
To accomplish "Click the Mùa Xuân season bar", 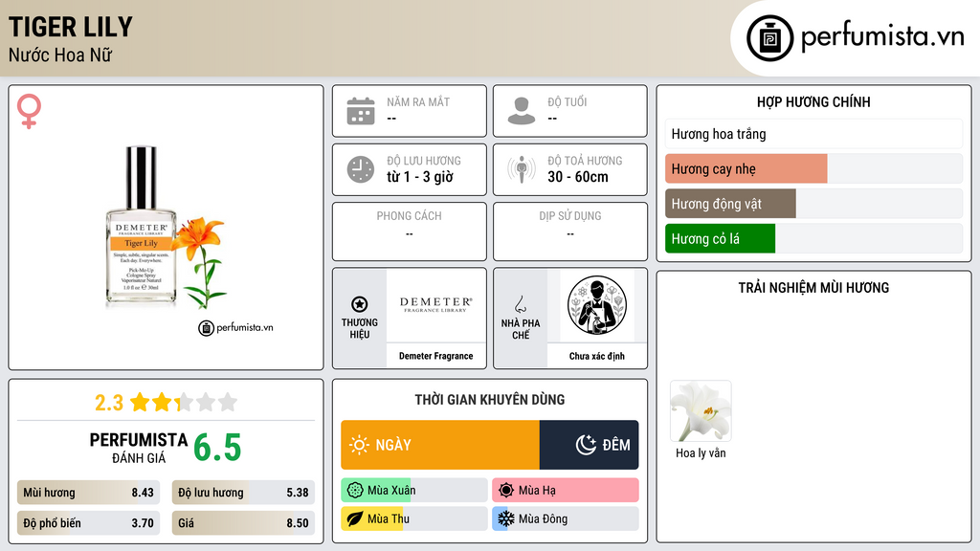I will tap(414, 491).
